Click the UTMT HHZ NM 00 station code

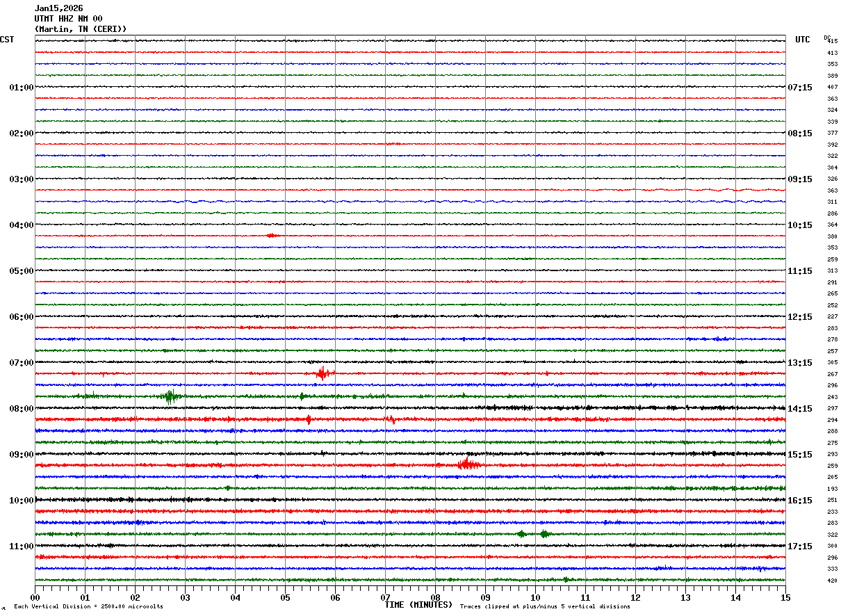(x=68, y=19)
